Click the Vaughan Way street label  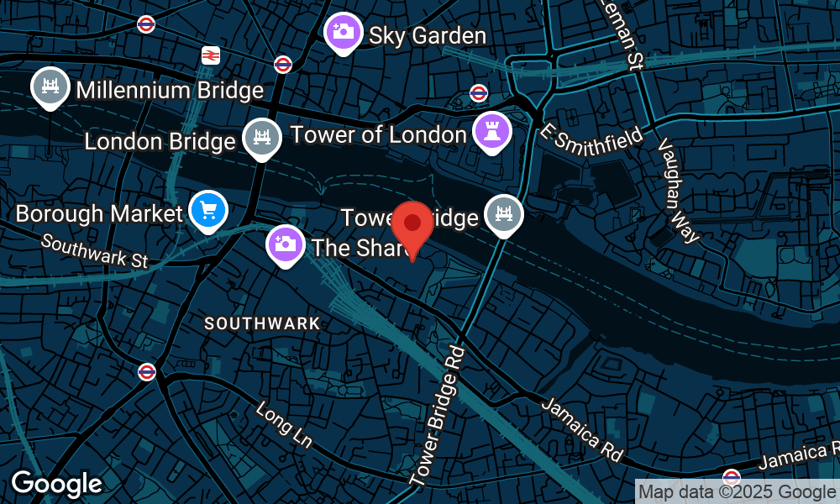tap(677, 190)
